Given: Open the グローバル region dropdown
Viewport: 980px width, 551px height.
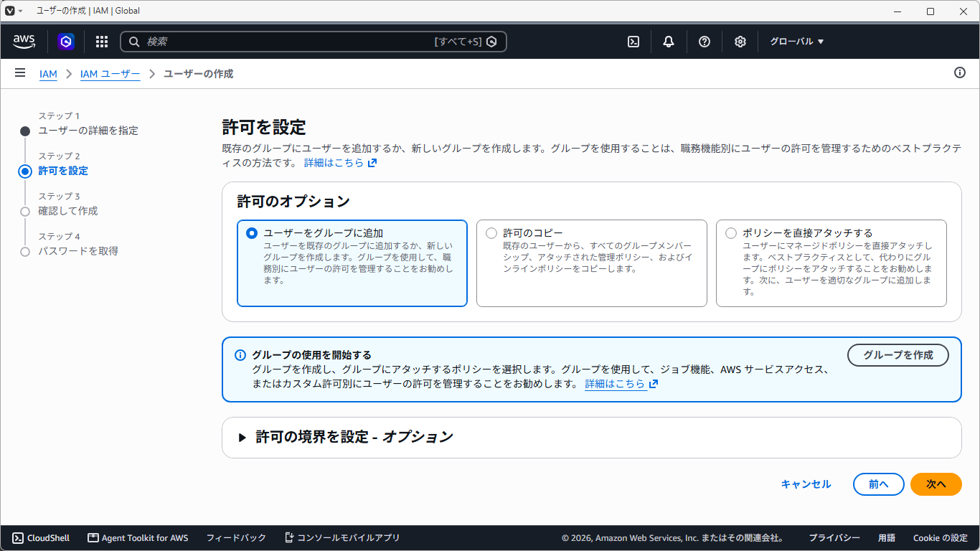Looking at the screenshot, I should pyautogui.click(x=797, y=42).
